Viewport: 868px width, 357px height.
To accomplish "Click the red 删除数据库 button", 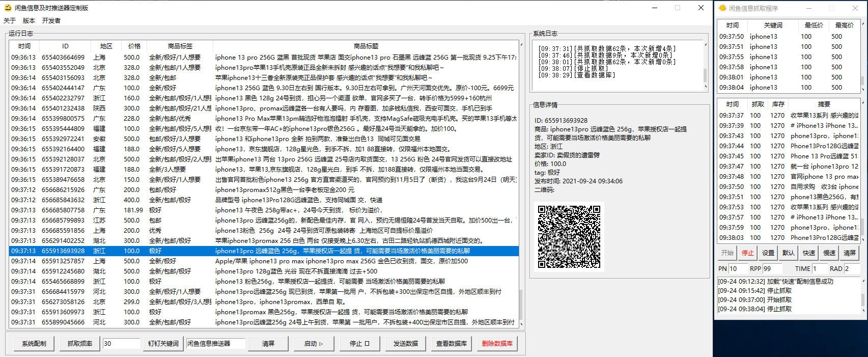I will coord(497,344).
